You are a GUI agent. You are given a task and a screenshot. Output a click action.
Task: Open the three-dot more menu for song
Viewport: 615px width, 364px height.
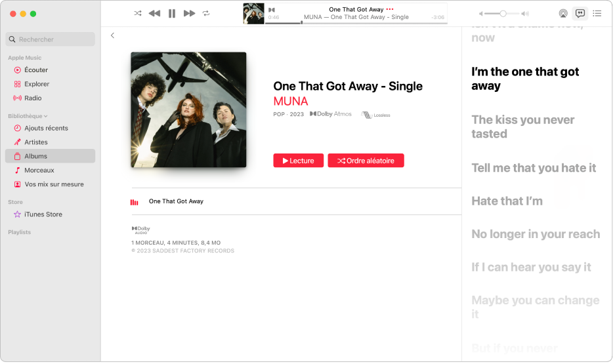click(389, 9)
